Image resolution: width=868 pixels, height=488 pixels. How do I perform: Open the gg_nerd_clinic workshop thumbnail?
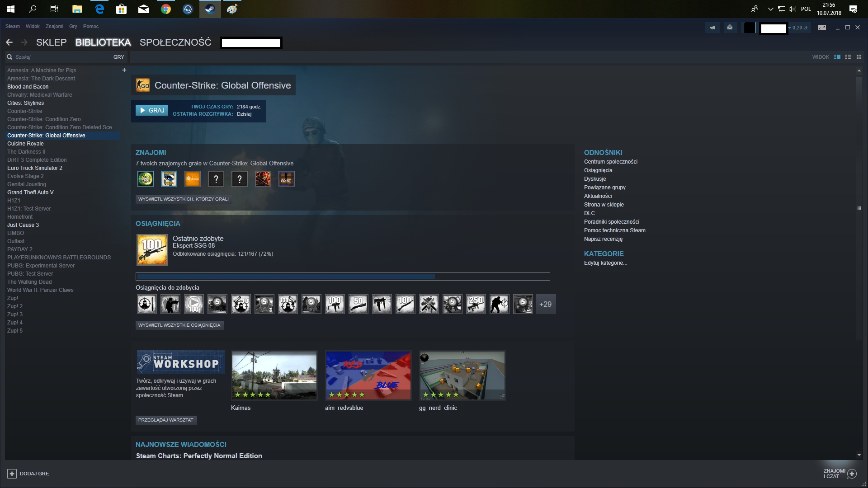[x=462, y=375]
